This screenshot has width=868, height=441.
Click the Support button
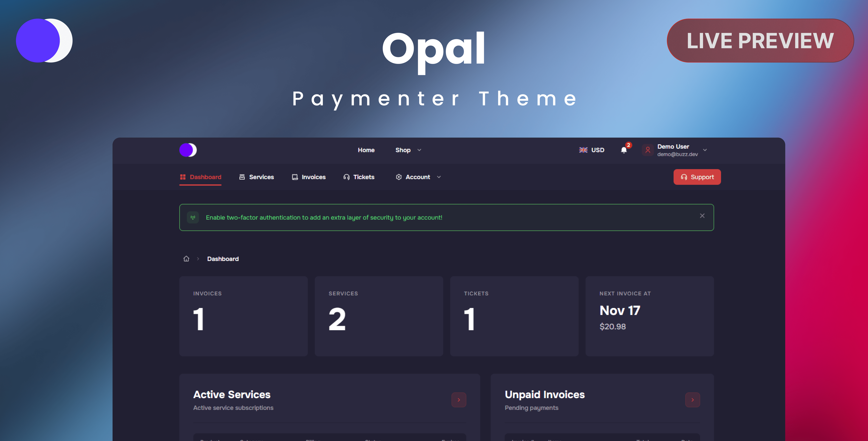697,177
